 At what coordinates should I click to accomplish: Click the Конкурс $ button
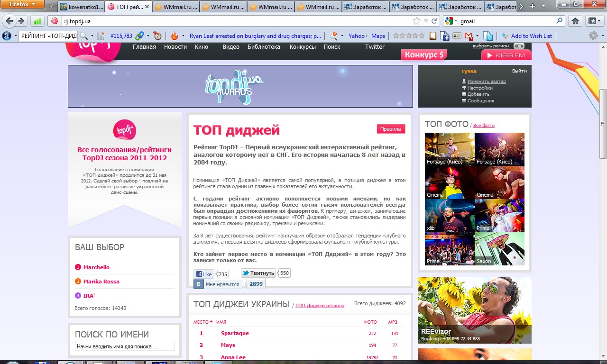pos(424,55)
